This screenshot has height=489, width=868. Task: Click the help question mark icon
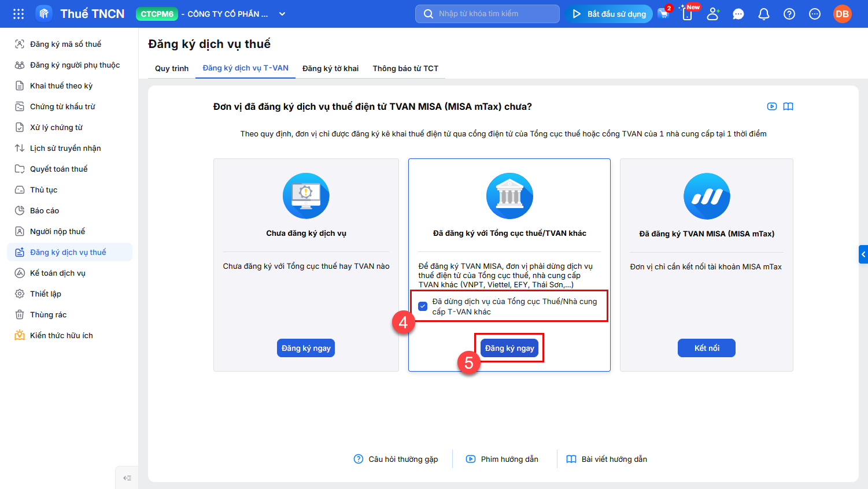(789, 14)
